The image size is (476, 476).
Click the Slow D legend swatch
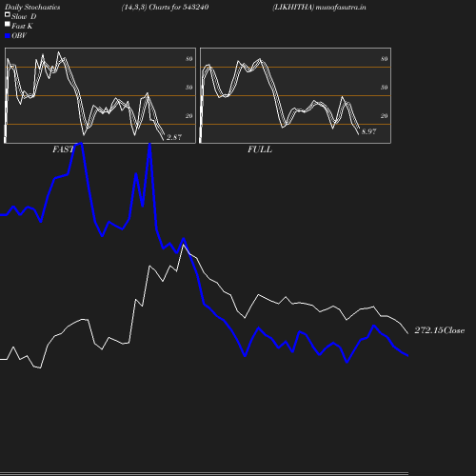(x=8, y=14)
